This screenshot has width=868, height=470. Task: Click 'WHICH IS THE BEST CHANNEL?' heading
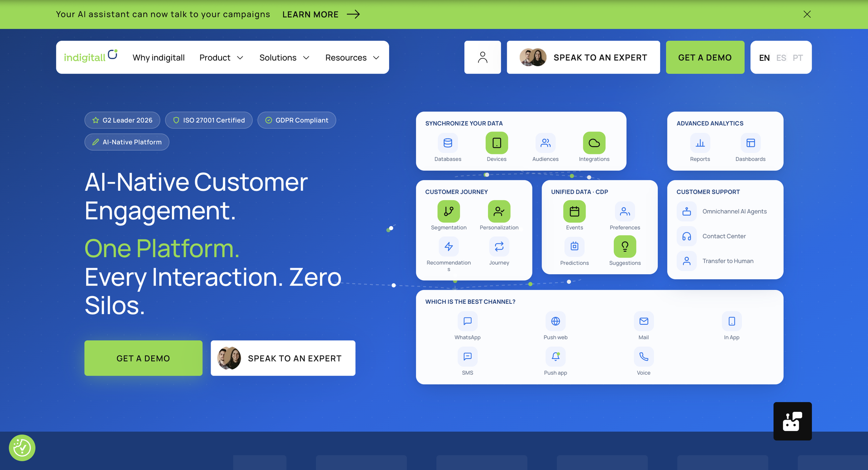pyautogui.click(x=470, y=302)
